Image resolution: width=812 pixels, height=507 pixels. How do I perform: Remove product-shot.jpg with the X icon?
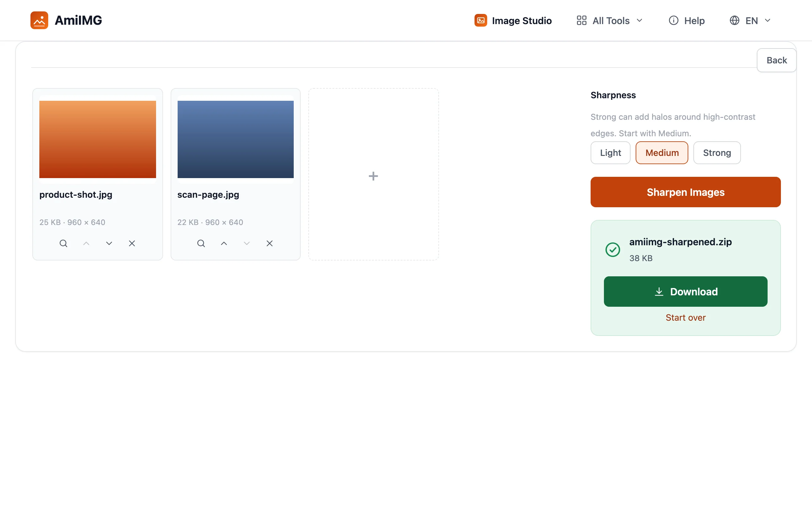tap(132, 243)
